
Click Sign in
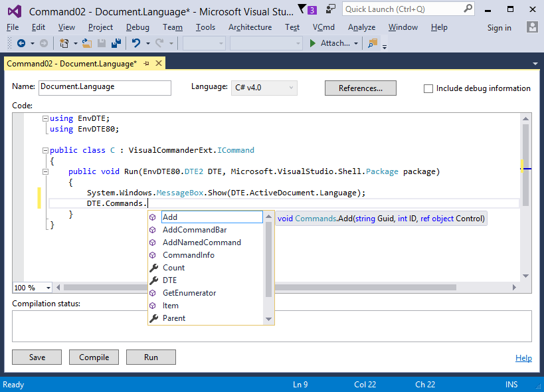pyautogui.click(x=499, y=28)
